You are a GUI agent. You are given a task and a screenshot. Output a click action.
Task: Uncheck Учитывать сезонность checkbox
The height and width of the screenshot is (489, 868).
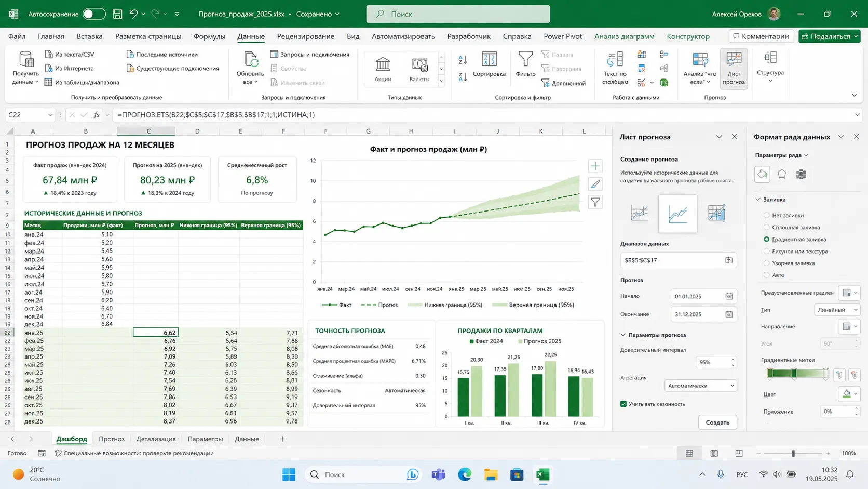coord(623,404)
